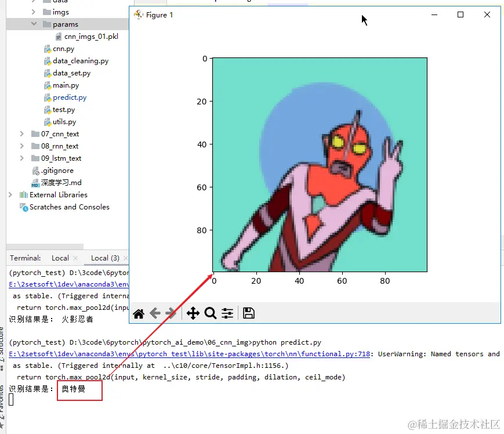Click the 奥特曼 recognition result text
Screen dimensions: 504x434
(74, 389)
